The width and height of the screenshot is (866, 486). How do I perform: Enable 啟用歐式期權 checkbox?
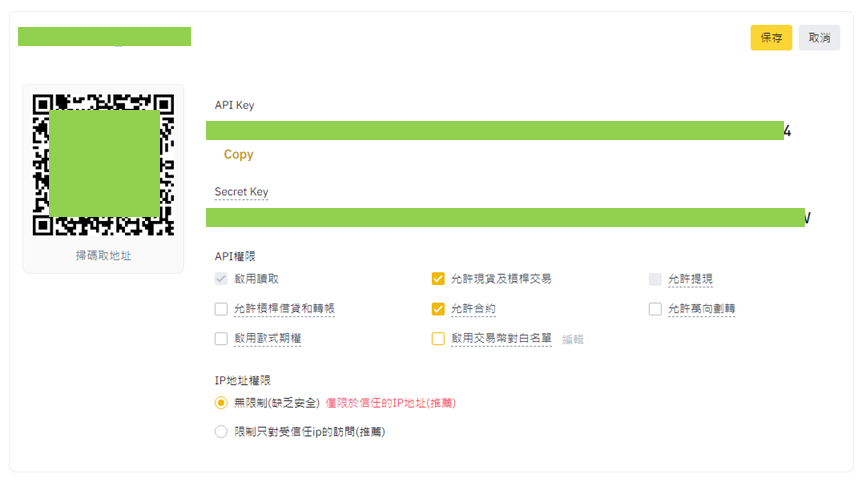coord(221,339)
